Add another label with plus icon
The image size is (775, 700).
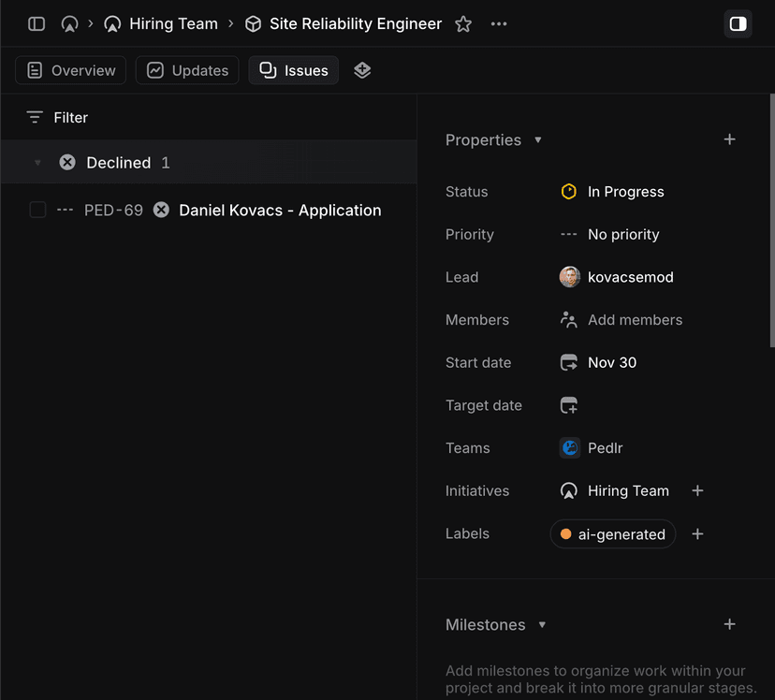pyautogui.click(x=697, y=533)
